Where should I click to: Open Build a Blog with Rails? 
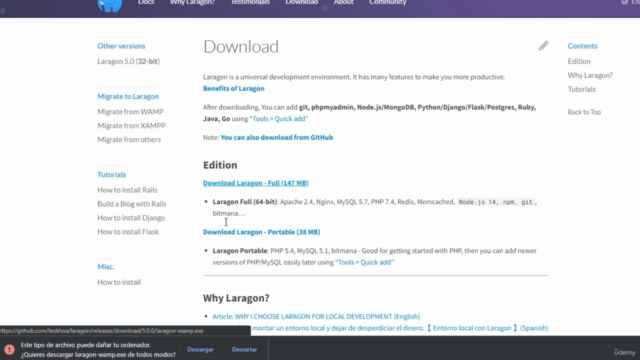[x=132, y=204]
